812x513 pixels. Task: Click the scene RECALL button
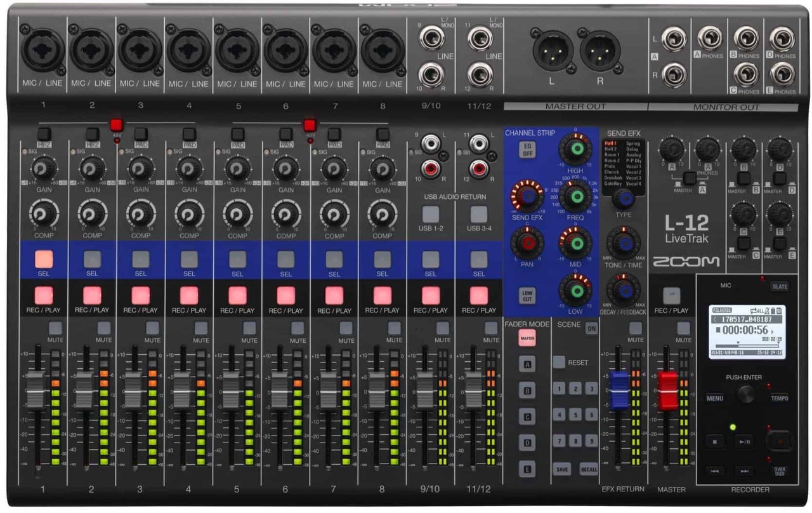[x=588, y=469]
